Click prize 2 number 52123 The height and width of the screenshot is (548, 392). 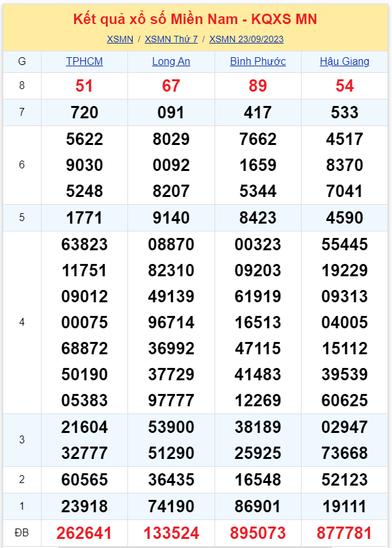(345, 480)
